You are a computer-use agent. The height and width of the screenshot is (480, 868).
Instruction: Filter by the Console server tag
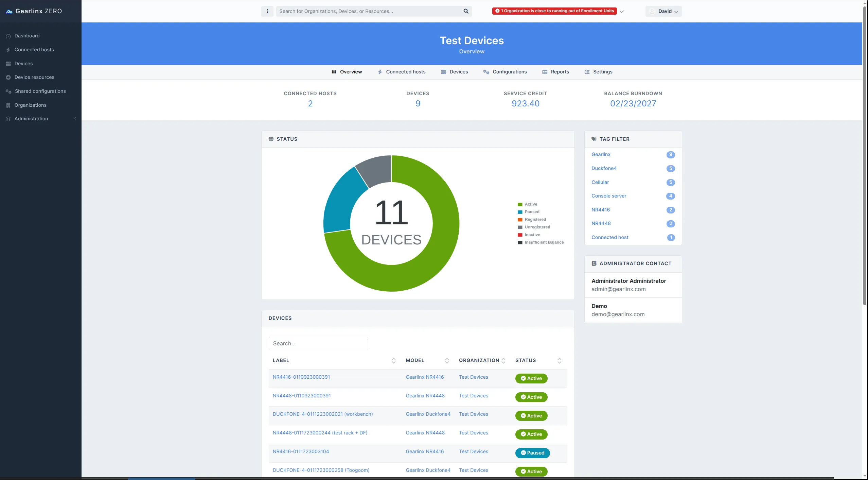(x=609, y=196)
